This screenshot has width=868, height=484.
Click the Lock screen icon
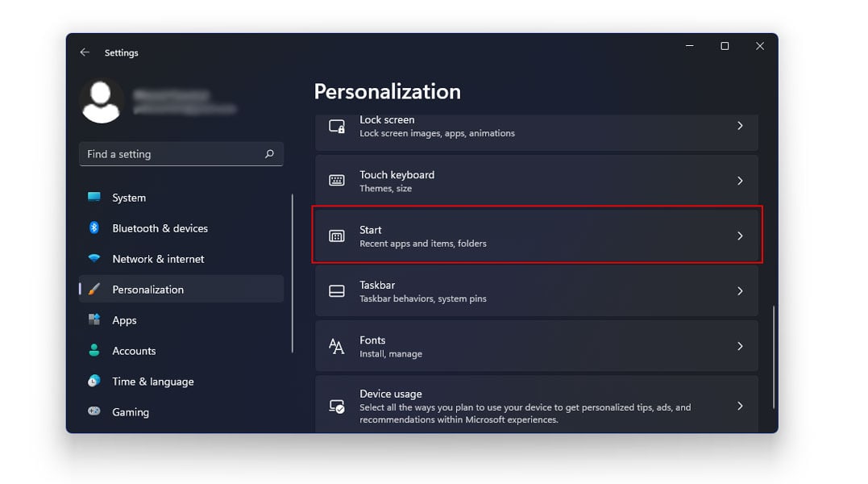click(x=336, y=126)
